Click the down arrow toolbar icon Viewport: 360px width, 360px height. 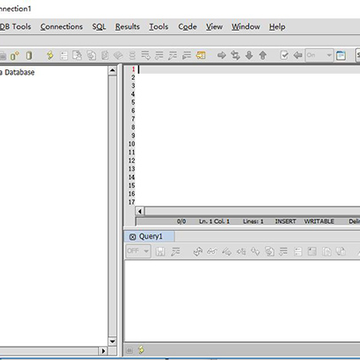(x=249, y=55)
